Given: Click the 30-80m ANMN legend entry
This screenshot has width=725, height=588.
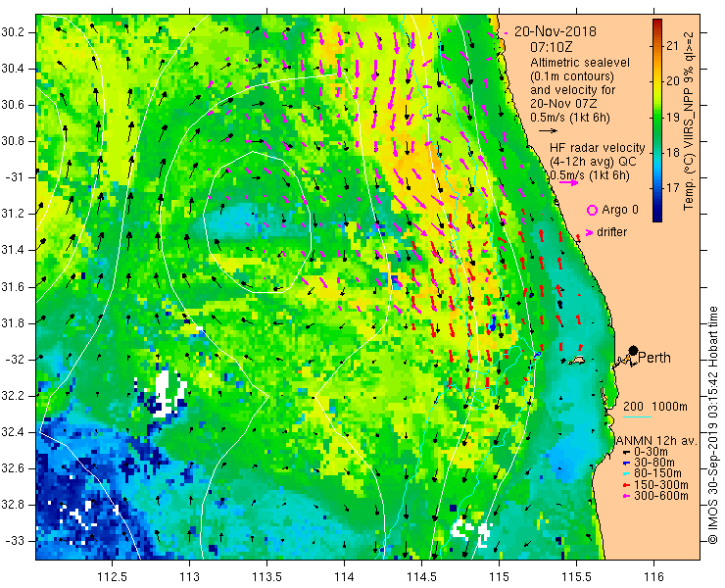Looking at the screenshot, I should [x=649, y=463].
